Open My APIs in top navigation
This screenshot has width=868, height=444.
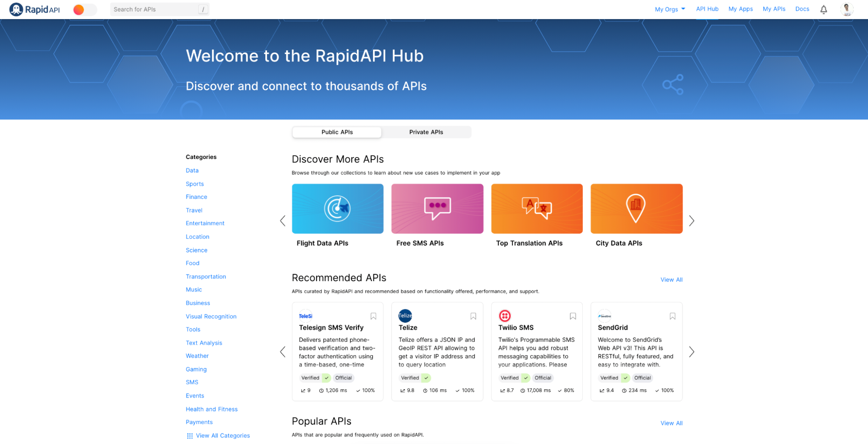coord(774,9)
